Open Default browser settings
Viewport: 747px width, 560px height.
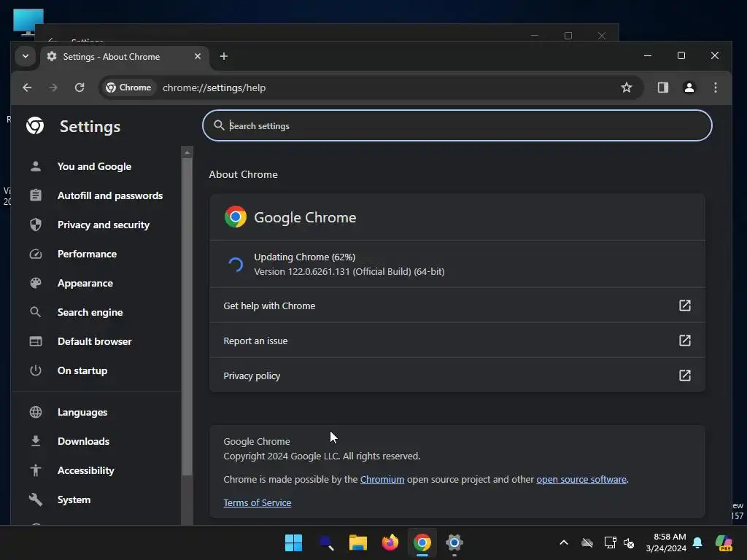pos(94,341)
